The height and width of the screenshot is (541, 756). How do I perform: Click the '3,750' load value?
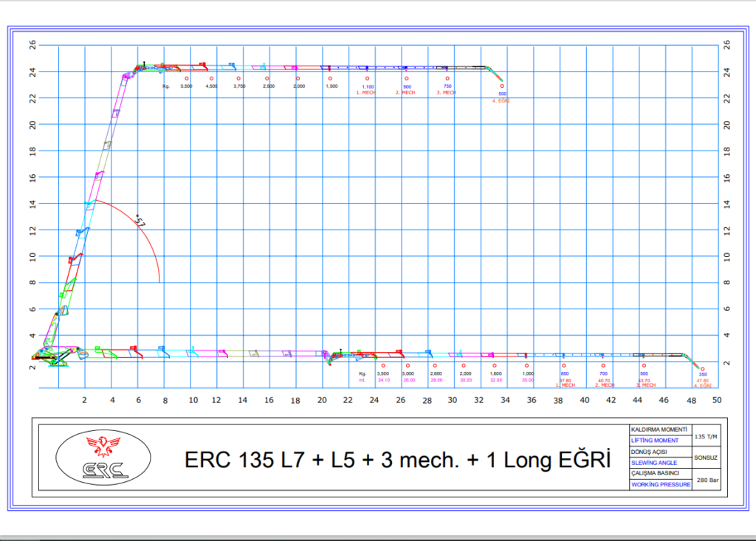[240, 86]
